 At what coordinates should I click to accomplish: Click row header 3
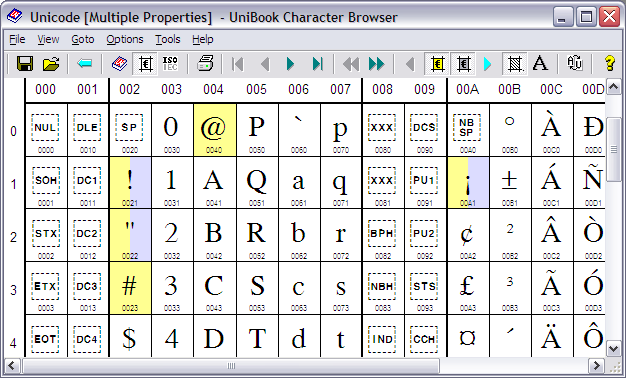coord(13,290)
